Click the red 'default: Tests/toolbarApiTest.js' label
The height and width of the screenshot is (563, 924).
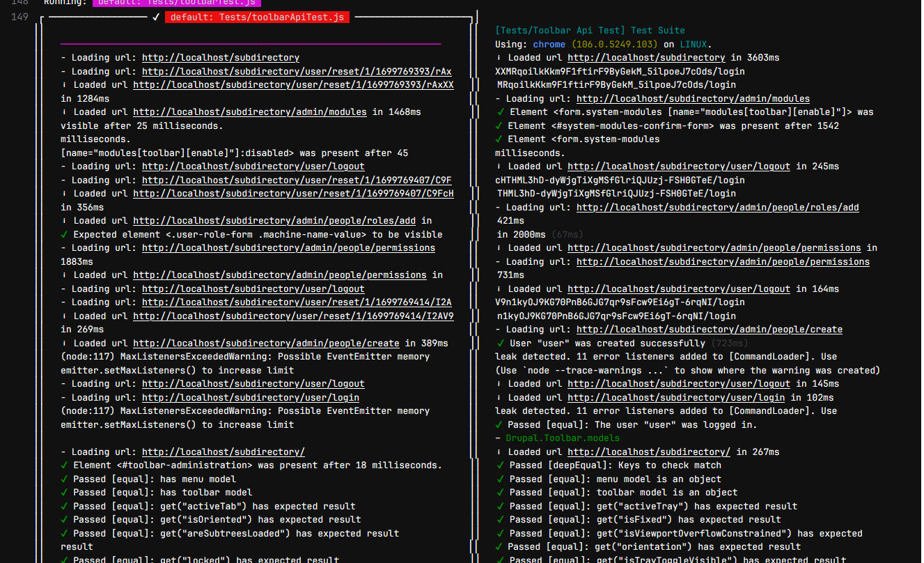(257, 17)
